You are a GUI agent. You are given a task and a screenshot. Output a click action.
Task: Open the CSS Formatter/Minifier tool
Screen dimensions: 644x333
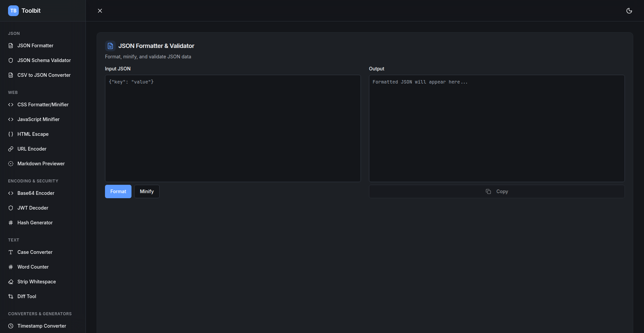click(x=43, y=105)
